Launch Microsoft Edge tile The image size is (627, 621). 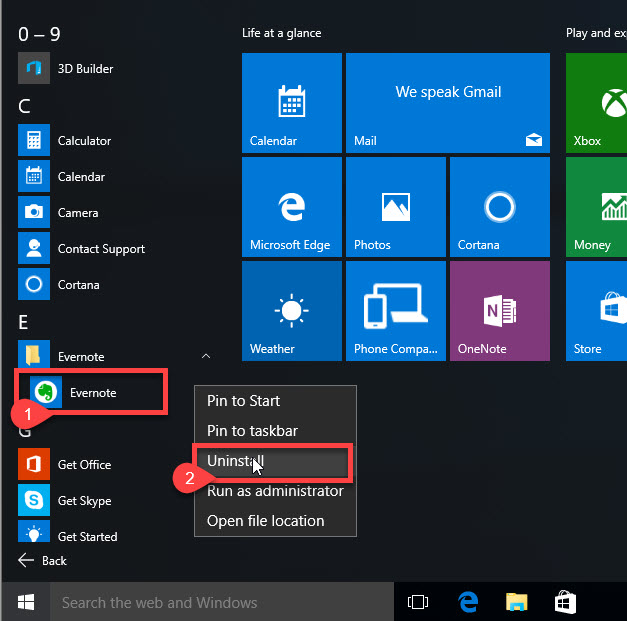click(x=292, y=207)
